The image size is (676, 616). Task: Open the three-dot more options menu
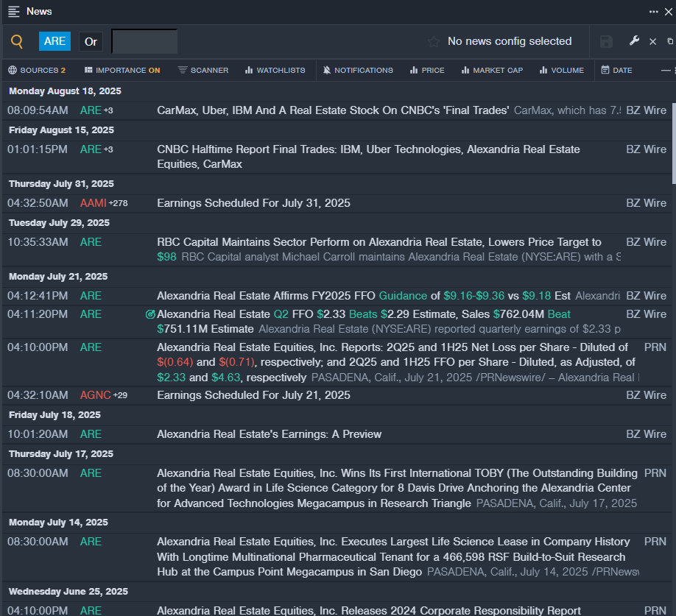[x=654, y=12]
